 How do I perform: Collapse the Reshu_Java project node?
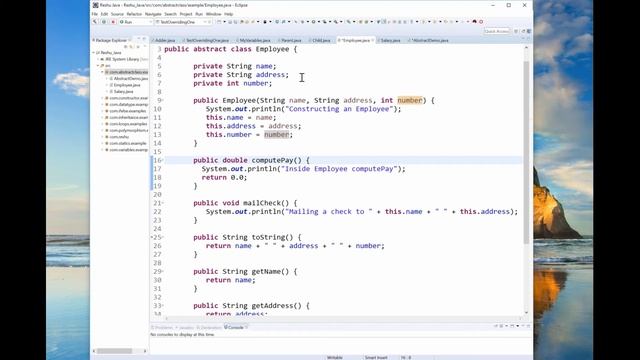tap(93, 53)
